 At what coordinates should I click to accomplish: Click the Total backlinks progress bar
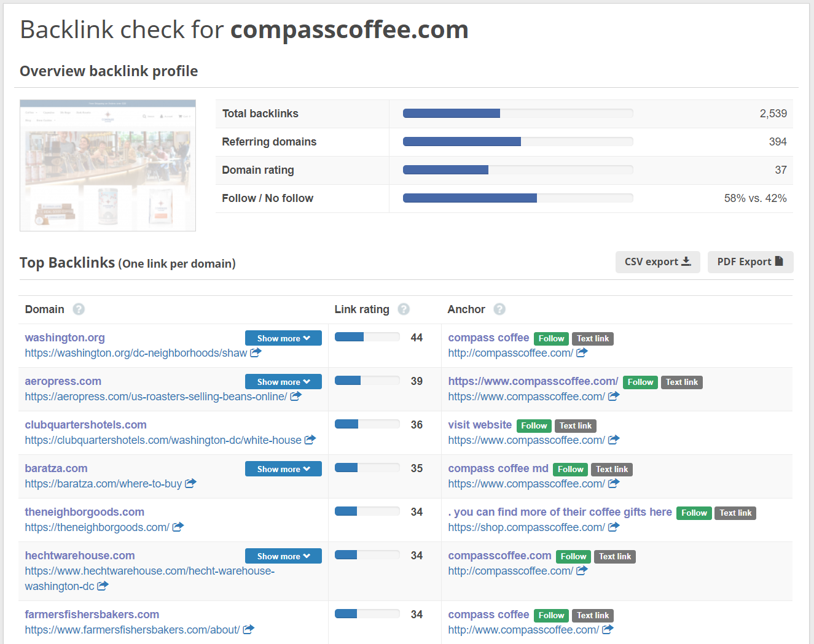pos(518,113)
